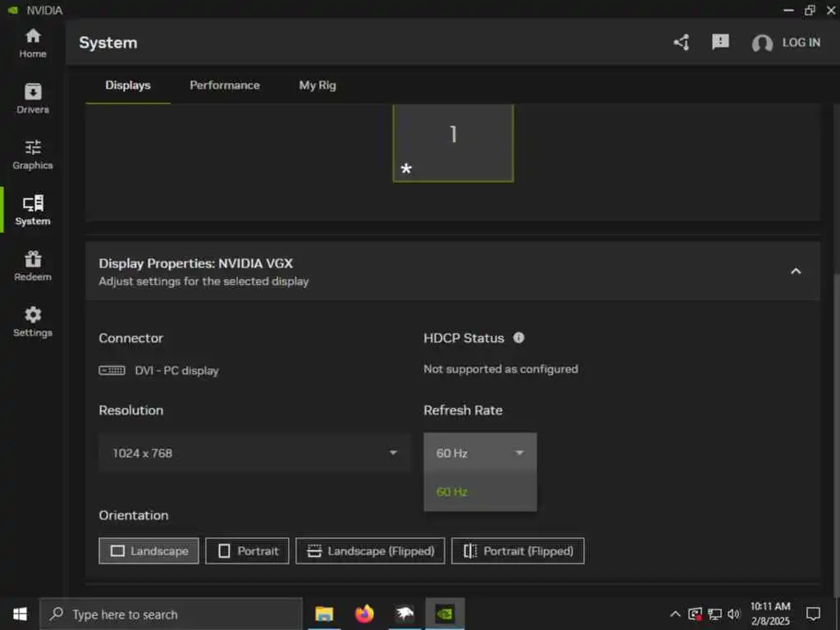The image size is (840, 630).
Task: Click the HDCP Status info icon
Action: [x=518, y=337]
